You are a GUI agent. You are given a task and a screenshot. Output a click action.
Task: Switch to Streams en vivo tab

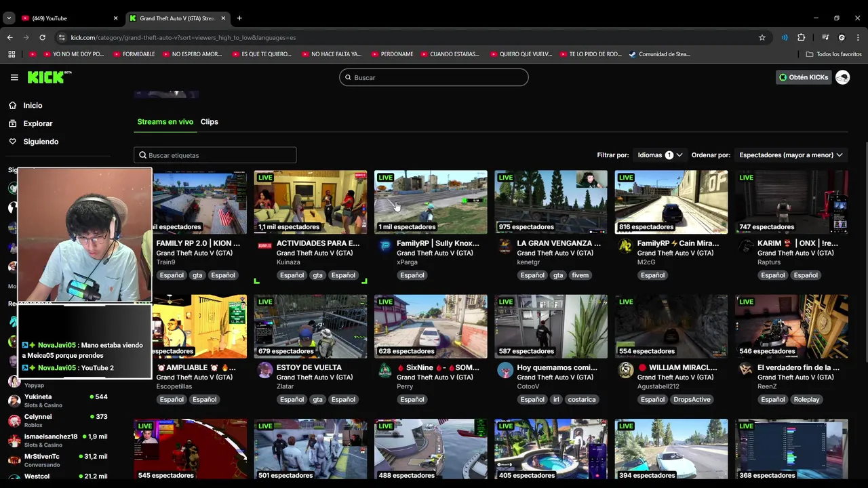[x=165, y=122]
